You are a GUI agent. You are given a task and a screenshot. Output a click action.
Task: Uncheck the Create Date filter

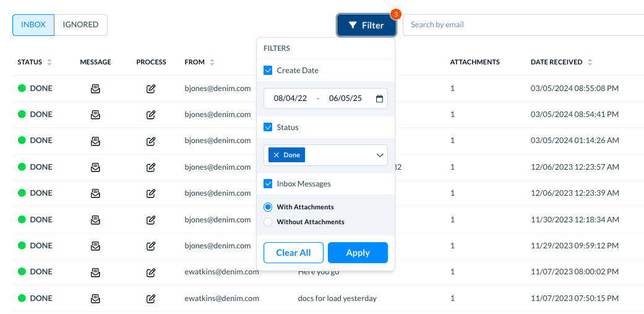(268, 70)
